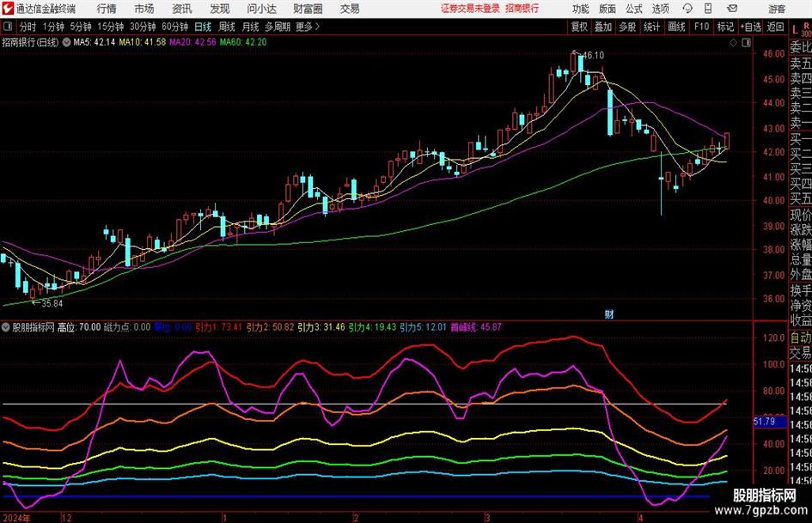Click the 画线 drawing toolbar button

coord(676,27)
